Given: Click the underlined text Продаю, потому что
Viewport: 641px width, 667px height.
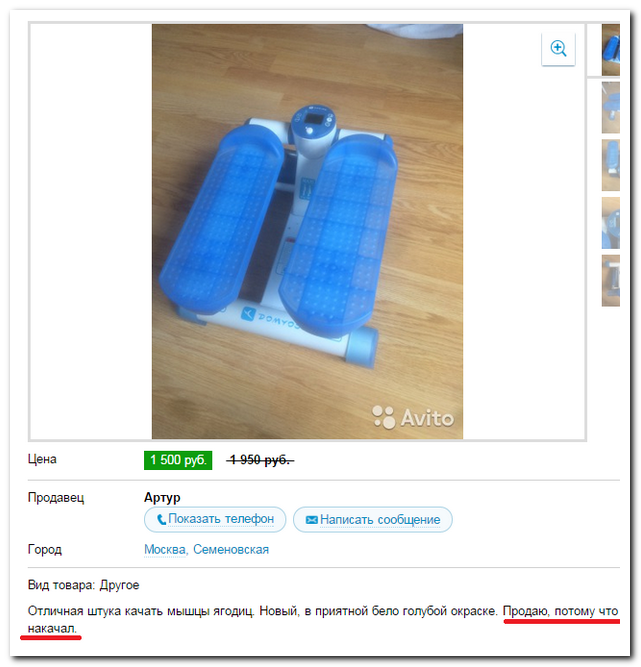Looking at the screenshot, I should [560, 611].
